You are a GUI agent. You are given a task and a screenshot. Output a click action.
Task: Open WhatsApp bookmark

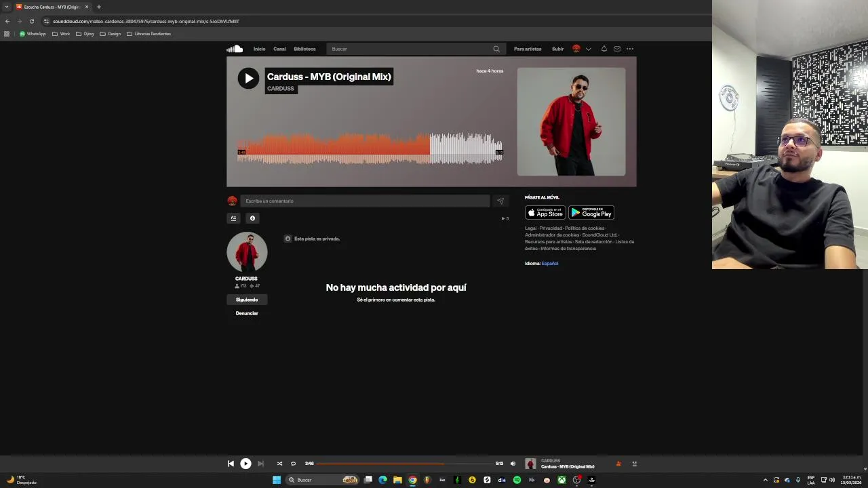coord(33,34)
